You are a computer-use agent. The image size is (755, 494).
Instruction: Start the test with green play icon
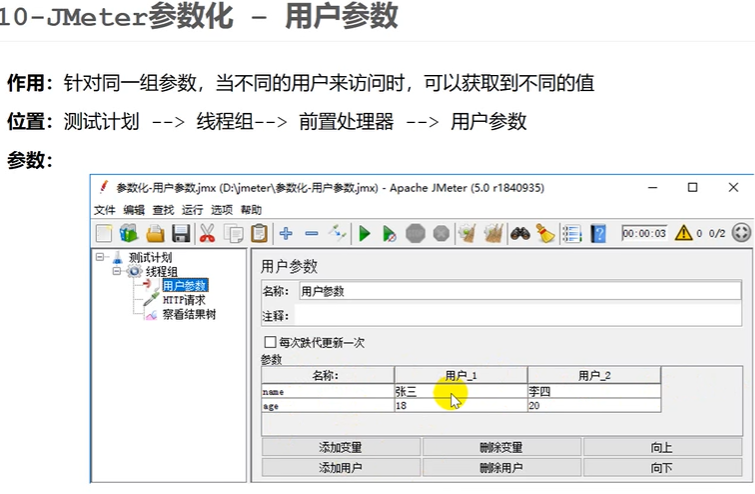tap(364, 234)
